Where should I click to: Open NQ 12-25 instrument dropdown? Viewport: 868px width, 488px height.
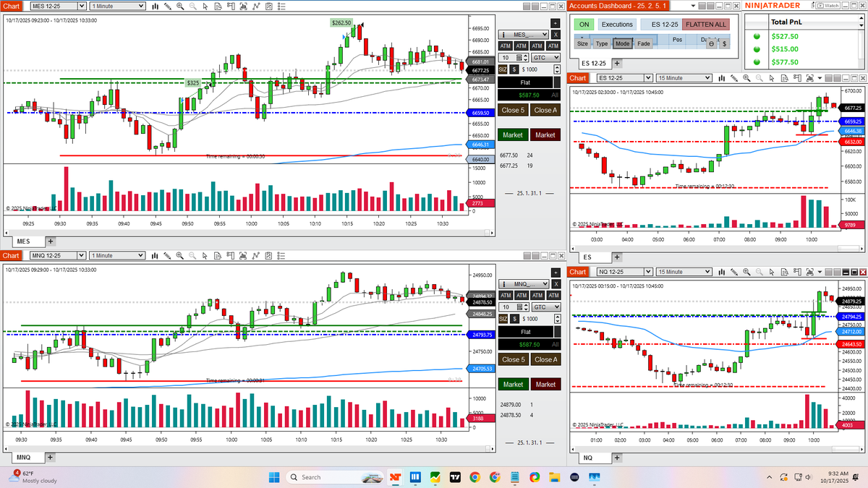pos(647,271)
